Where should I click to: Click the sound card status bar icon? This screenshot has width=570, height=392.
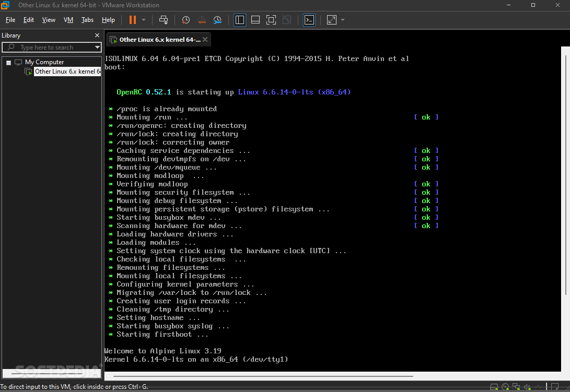point(527,387)
